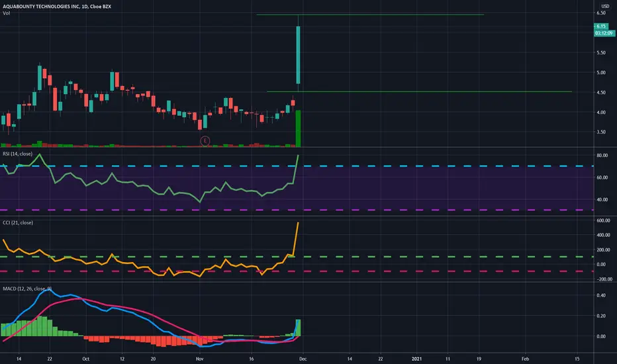The height and width of the screenshot is (364, 617).
Task: Click the tall teal breakout candlestick
Action: tap(299, 55)
